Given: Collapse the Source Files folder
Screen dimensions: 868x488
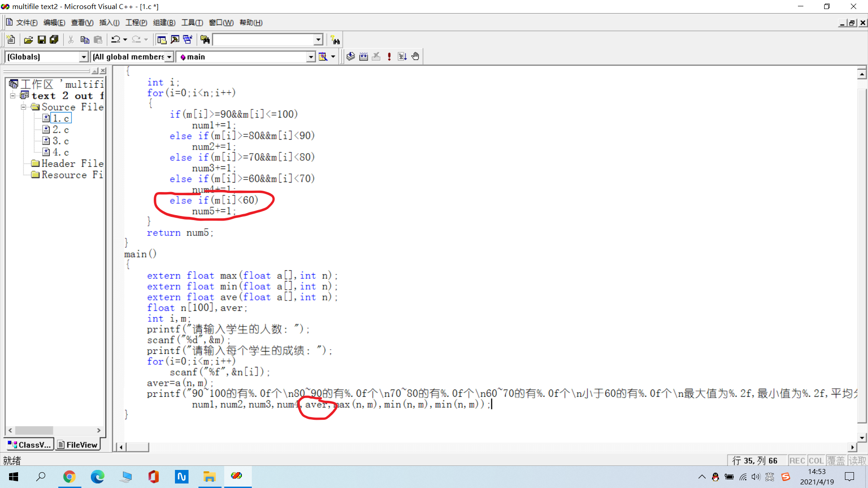Looking at the screenshot, I should [x=24, y=107].
